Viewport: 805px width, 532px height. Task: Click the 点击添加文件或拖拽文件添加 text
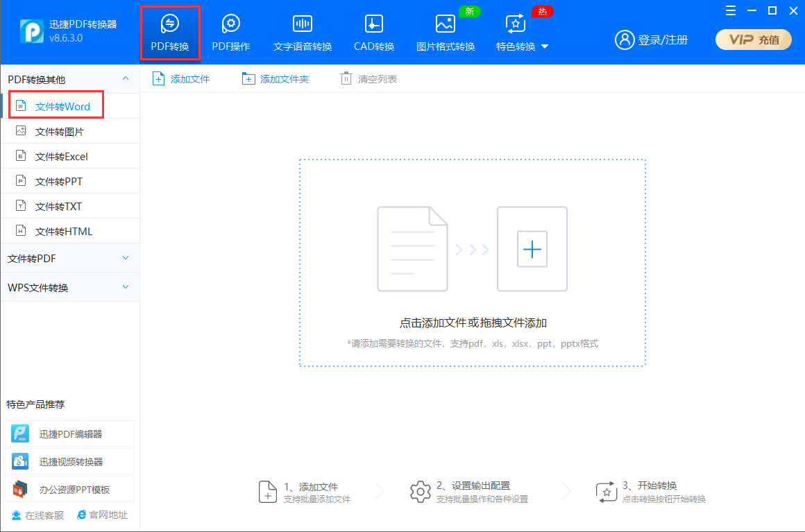473,323
